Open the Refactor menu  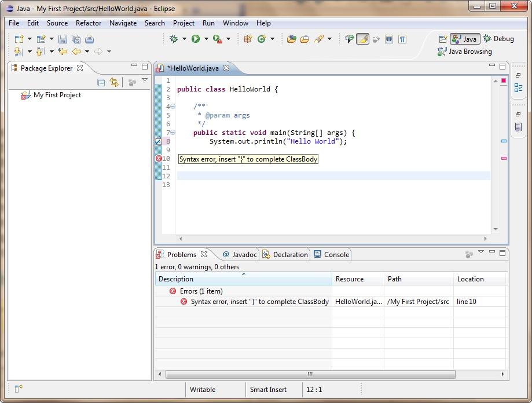pos(89,23)
